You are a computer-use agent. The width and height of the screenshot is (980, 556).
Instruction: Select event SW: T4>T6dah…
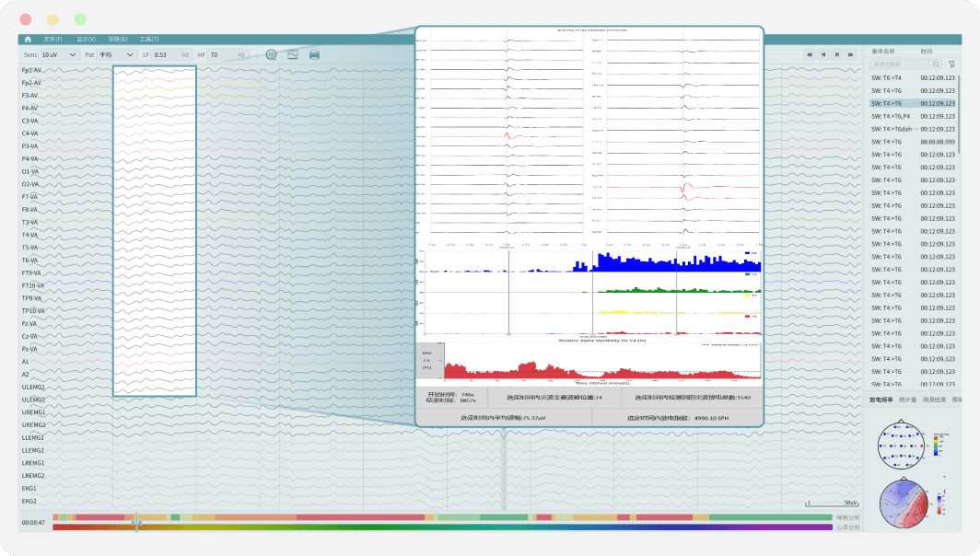click(x=913, y=129)
